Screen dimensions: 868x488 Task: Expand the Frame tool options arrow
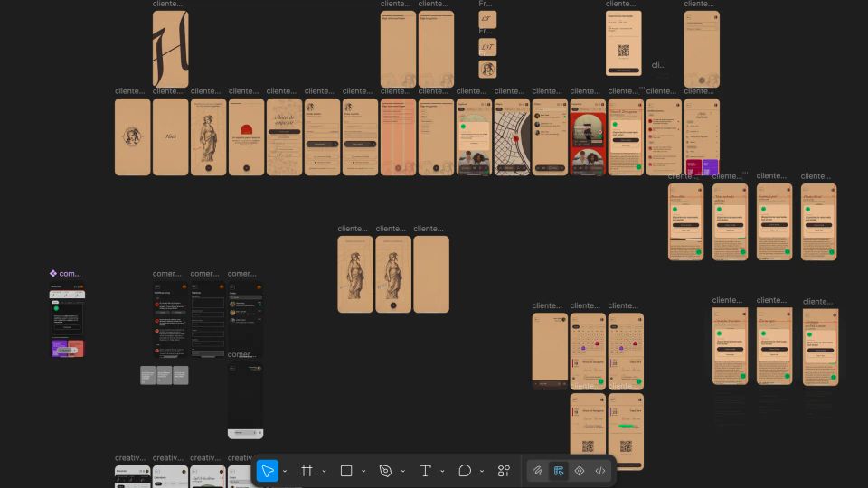click(325, 472)
